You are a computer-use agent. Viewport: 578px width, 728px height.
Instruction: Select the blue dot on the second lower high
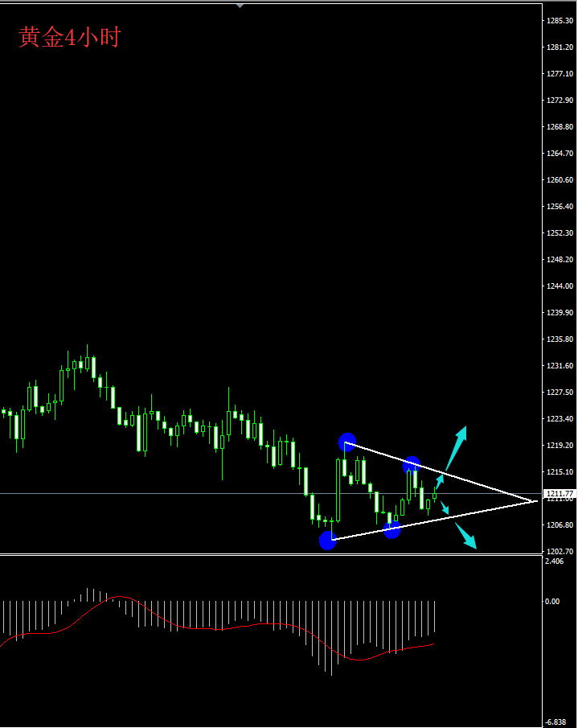click(x=412, y=465)
